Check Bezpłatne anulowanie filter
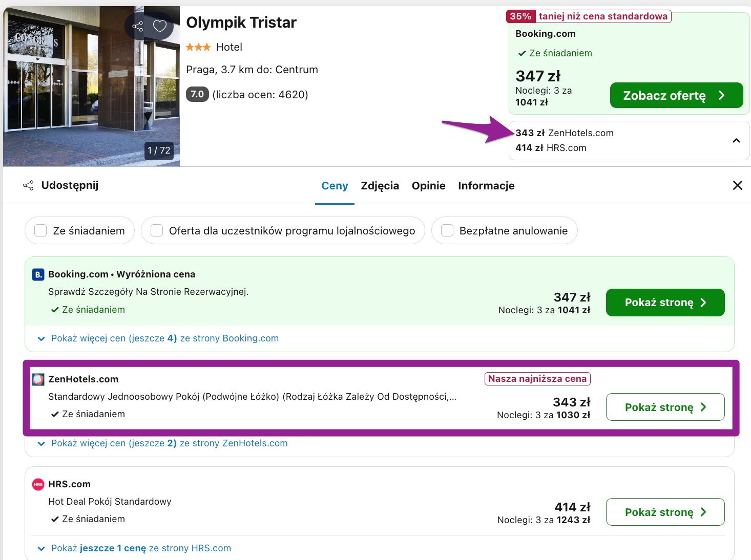Screen dimensions: 751x560 pos(447,230)
